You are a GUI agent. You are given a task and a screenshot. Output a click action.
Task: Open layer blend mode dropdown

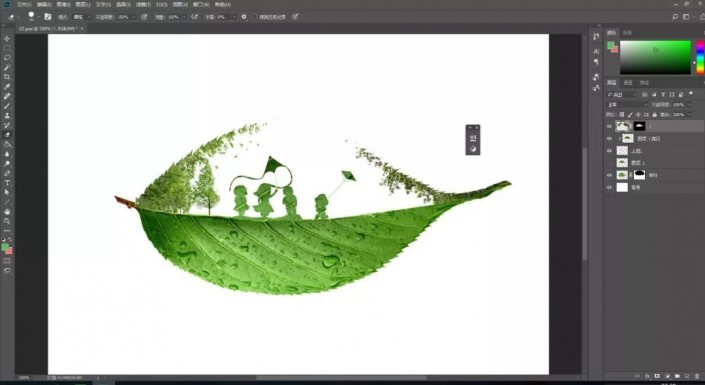(x=627, y=104)
